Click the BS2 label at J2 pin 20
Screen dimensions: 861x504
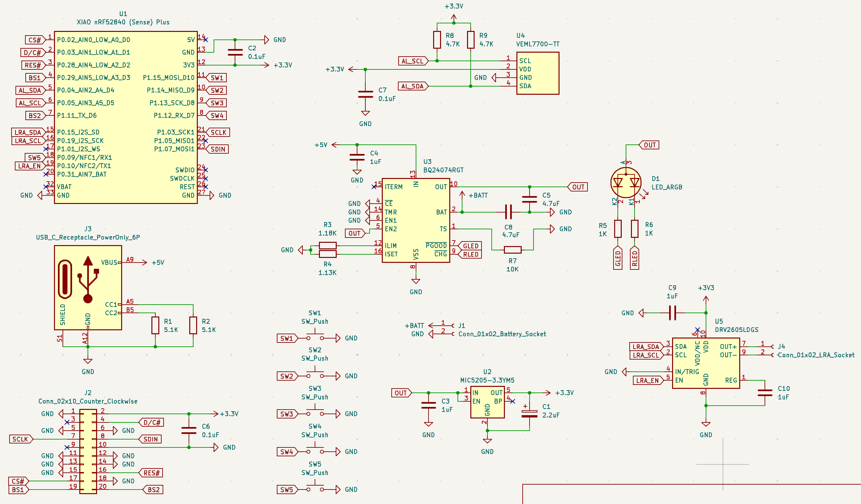pyautogui.click(x=153, y=490)
